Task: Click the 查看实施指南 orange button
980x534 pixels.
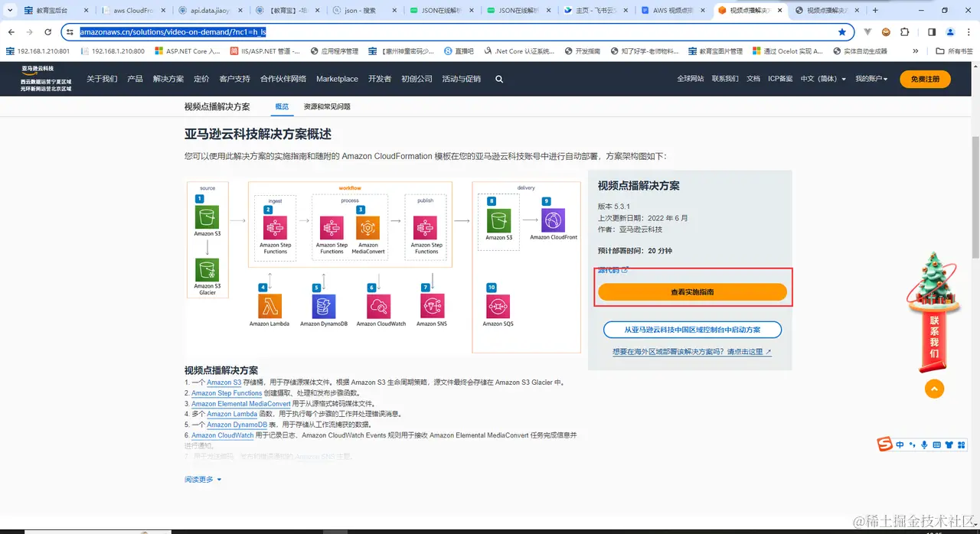Action: point(692,292)
